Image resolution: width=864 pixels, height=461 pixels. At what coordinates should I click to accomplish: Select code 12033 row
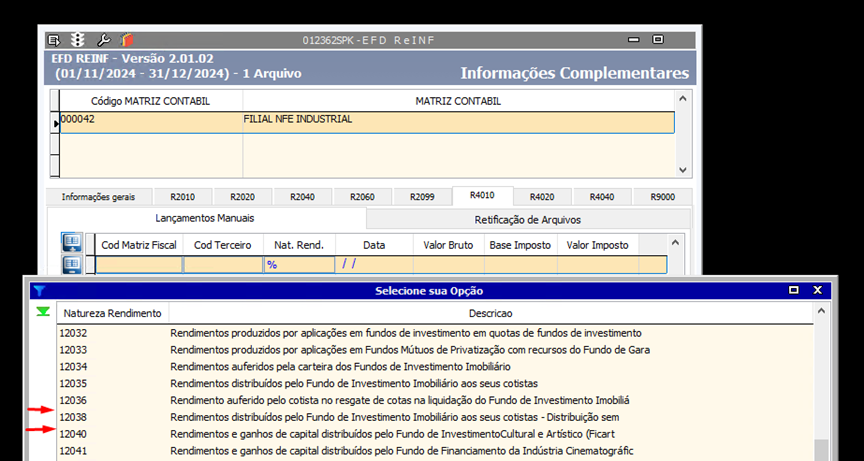[x=435, y=350]
